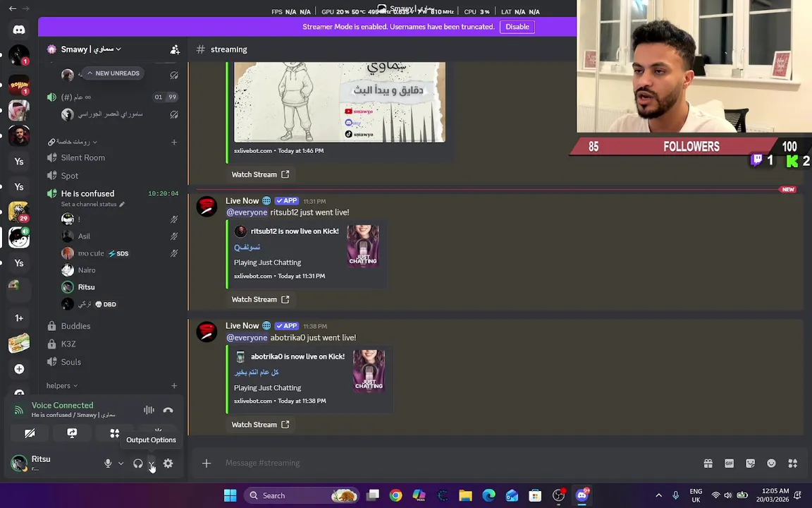Open the stream banner image in top embed

coord(340,102)
